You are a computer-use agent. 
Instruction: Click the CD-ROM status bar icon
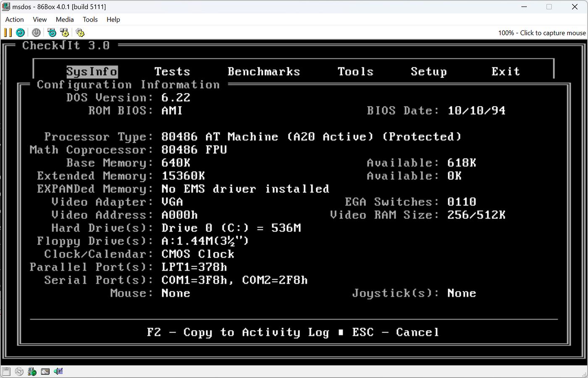click(19, 371)
